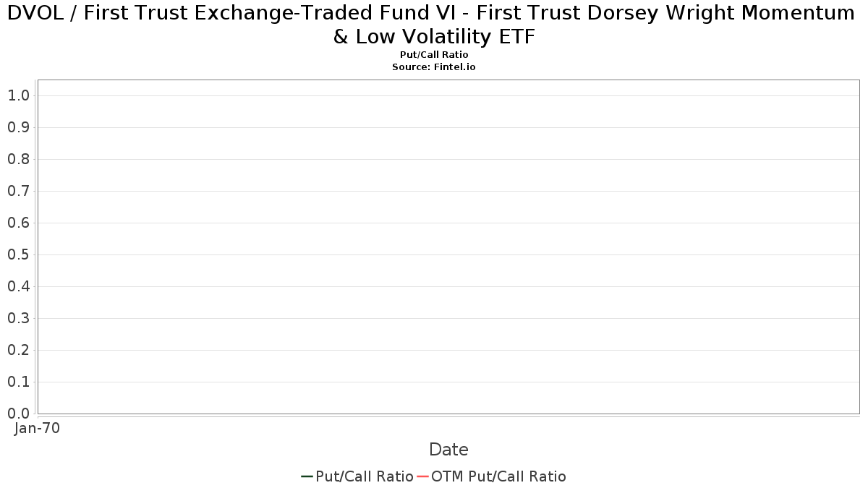Viewport: 868px width, 488px height.
Task: Click the 0.6 y-axis label
Action: [x=19, y=223]
